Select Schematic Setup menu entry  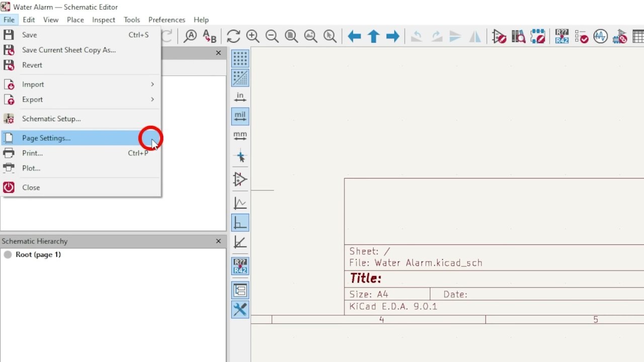(x=80, y=119)
